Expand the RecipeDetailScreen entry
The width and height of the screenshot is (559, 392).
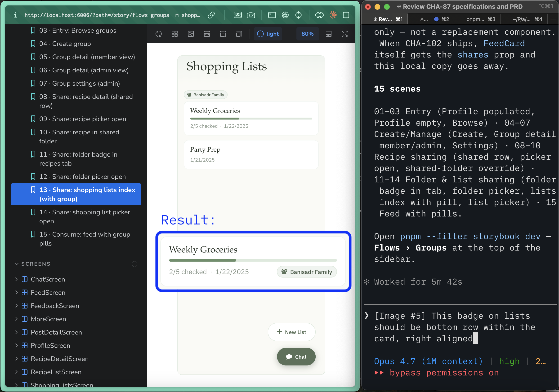pos(16,359)
